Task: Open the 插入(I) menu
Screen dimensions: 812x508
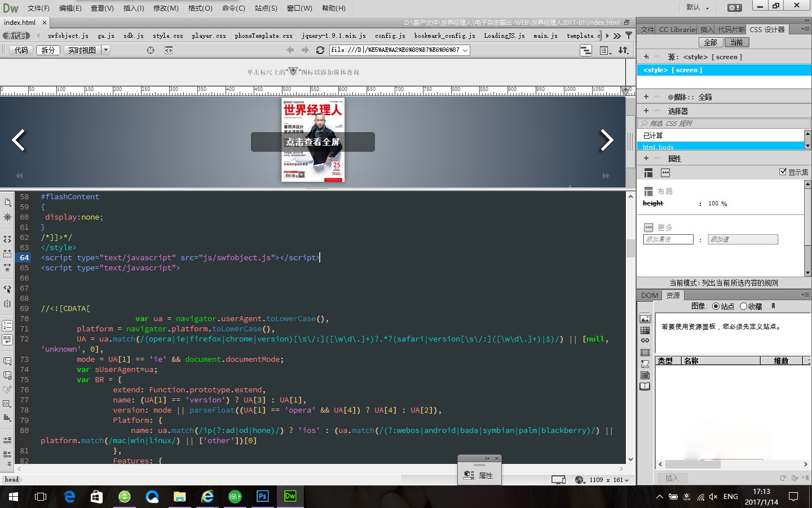Action: pyautogui.click(x=134, y=8)
